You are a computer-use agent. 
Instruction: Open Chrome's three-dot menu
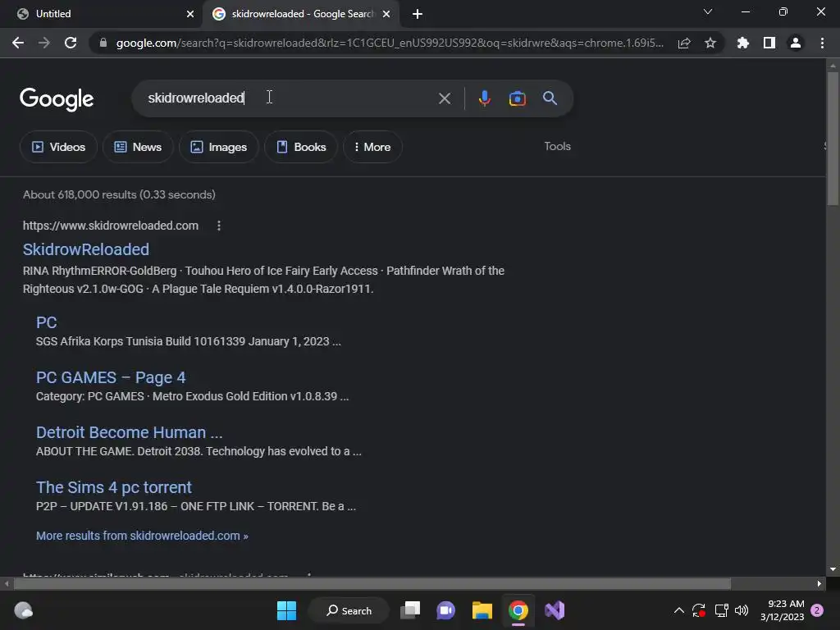coord(822,43)
